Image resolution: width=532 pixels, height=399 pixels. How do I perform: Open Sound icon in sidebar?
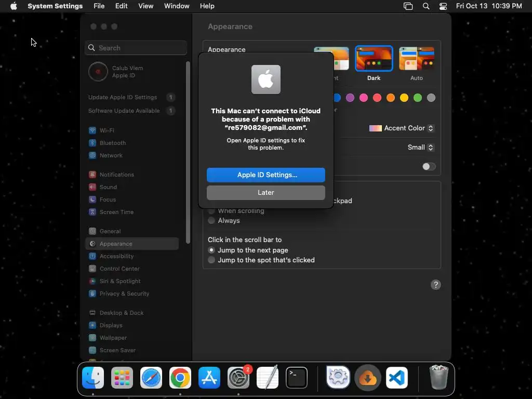(x=92, y=187)
